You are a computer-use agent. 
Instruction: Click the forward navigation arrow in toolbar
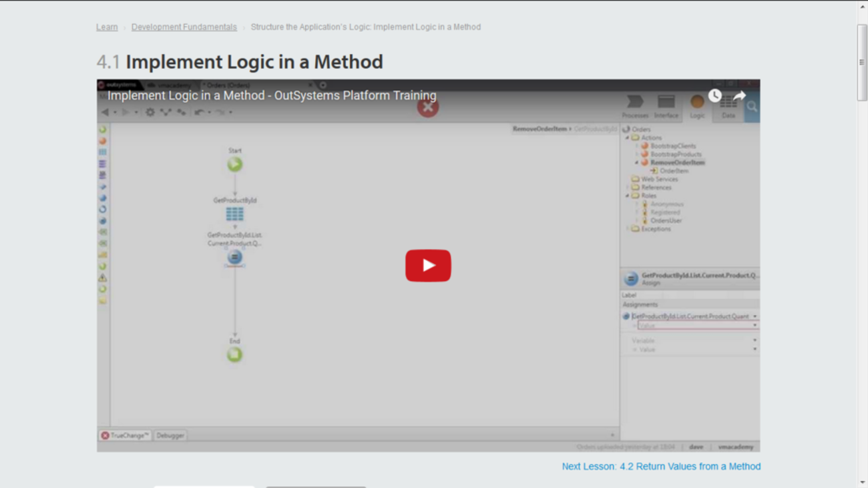click(x=126, y=112)
